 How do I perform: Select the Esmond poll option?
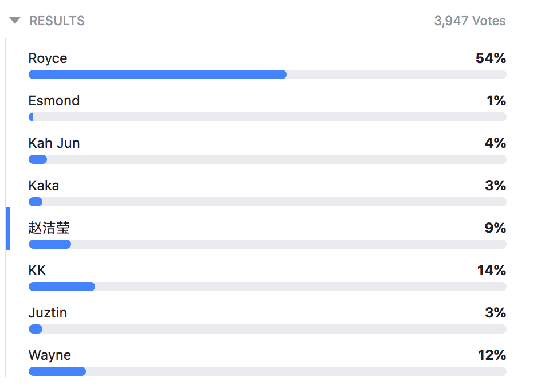(54, 101)
